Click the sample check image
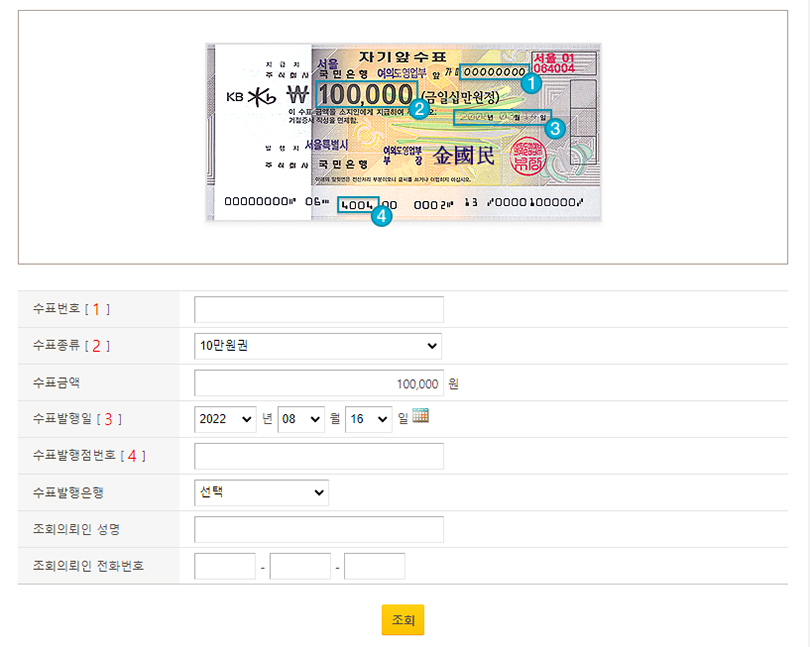 403,132
